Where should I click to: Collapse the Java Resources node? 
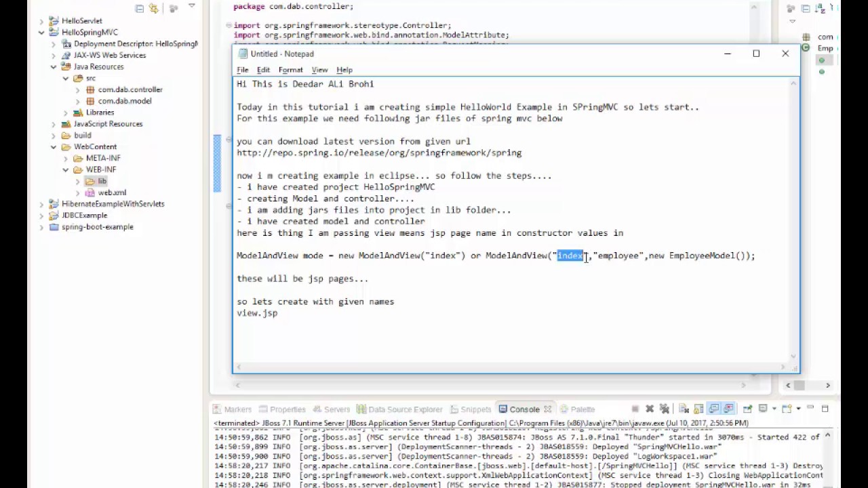[x=54, y=67]
